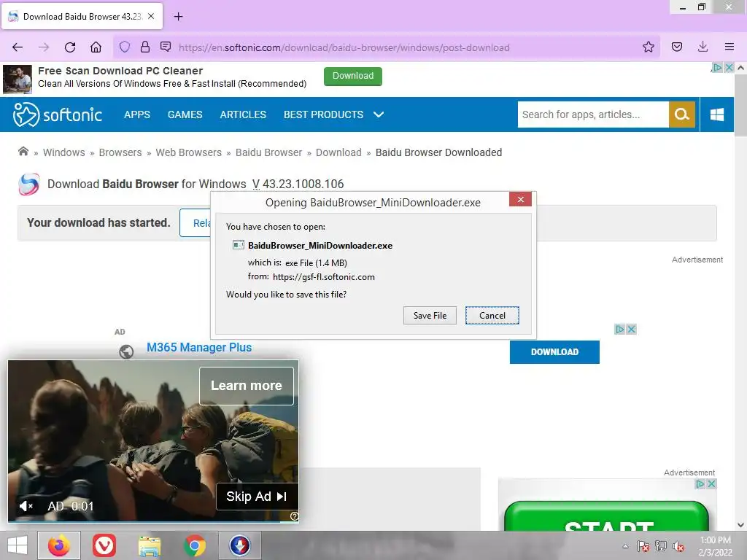Show hidden system tray icons
Image resolution: width=747 pixels, height=560 pixels.
click(x=625, y=546)
